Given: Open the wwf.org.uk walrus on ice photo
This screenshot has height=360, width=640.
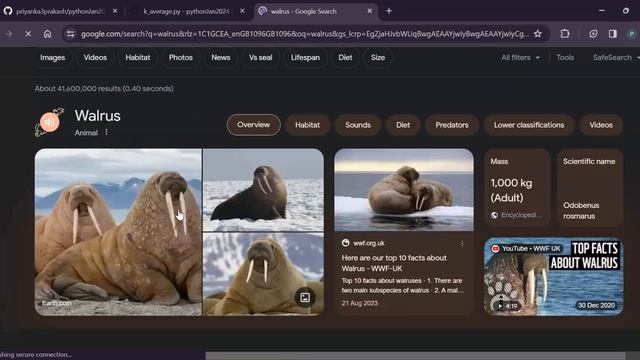Looking at the screenshot, I should pyautogui.click(x=404, y=190).
